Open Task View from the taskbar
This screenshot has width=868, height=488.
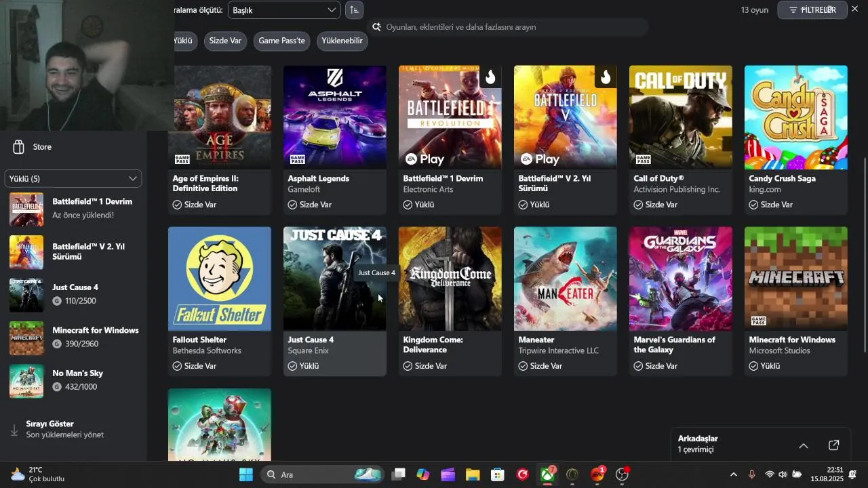(x=399, y=474)
